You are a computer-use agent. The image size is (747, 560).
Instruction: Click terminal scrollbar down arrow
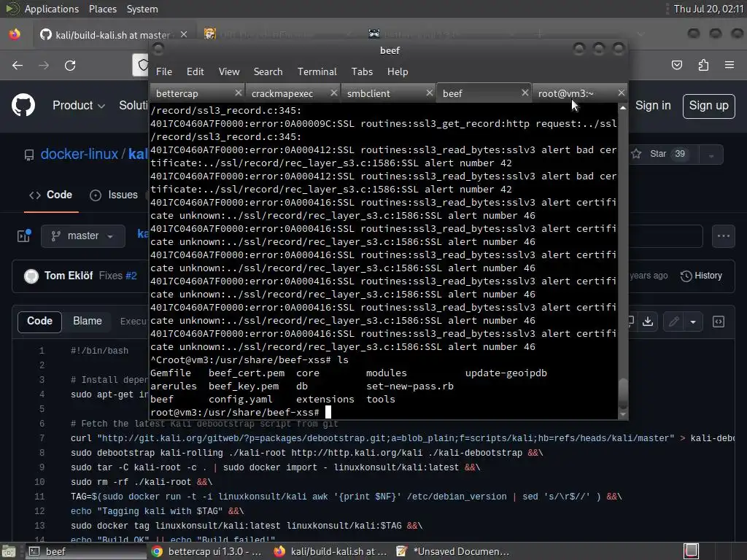[x=623, y=414]
